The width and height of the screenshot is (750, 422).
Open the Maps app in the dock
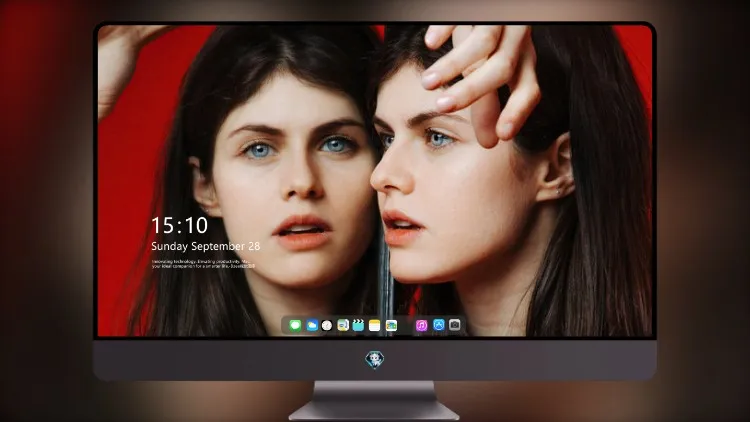point(342,325)
